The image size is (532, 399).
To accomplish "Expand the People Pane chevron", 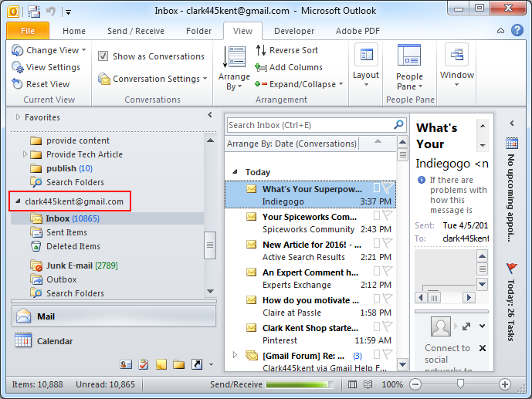I will (x=482, y=326).
